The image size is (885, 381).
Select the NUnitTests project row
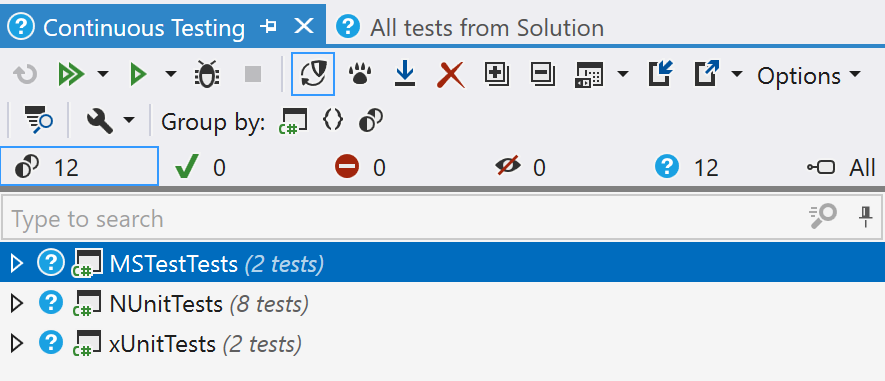pos(442,304)
